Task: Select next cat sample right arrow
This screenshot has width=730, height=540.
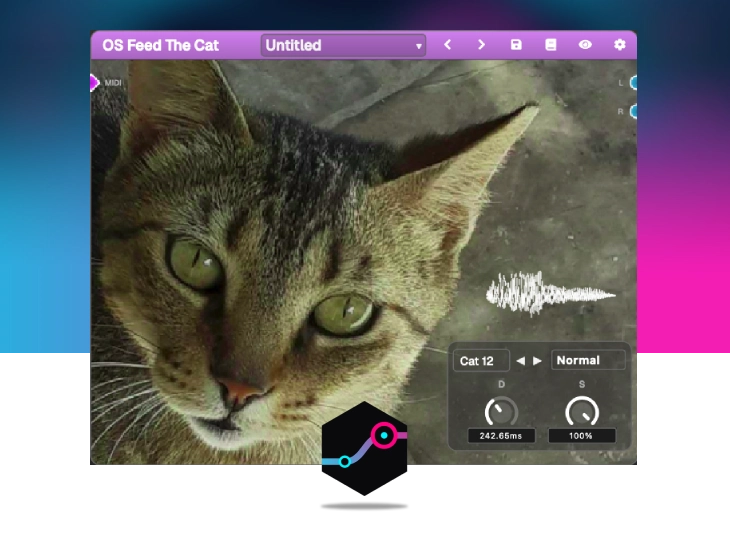Action: (x=537, y=361)
